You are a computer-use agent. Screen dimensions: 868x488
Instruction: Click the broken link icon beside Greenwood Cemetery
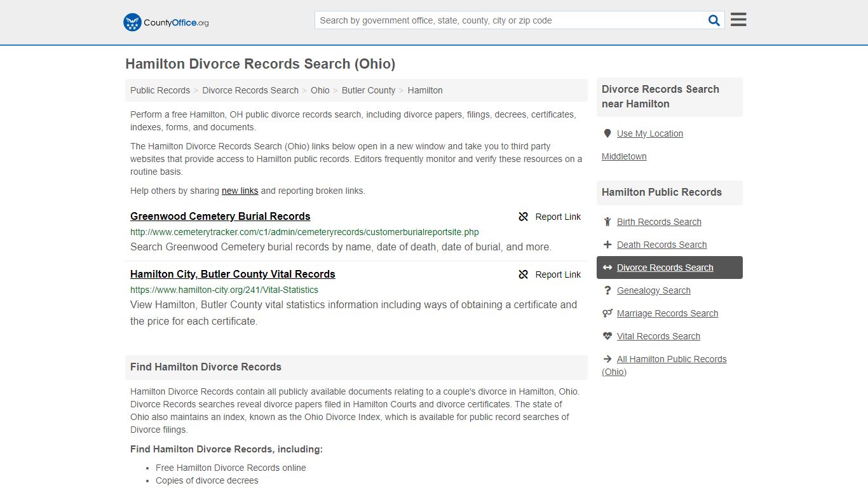click(524, 217)
